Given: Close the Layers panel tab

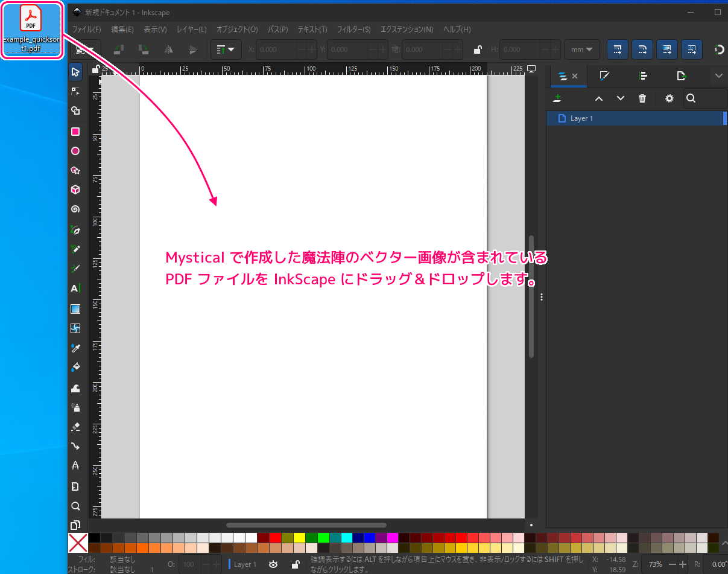Looking at the screenshot, I should pos(575,76).
